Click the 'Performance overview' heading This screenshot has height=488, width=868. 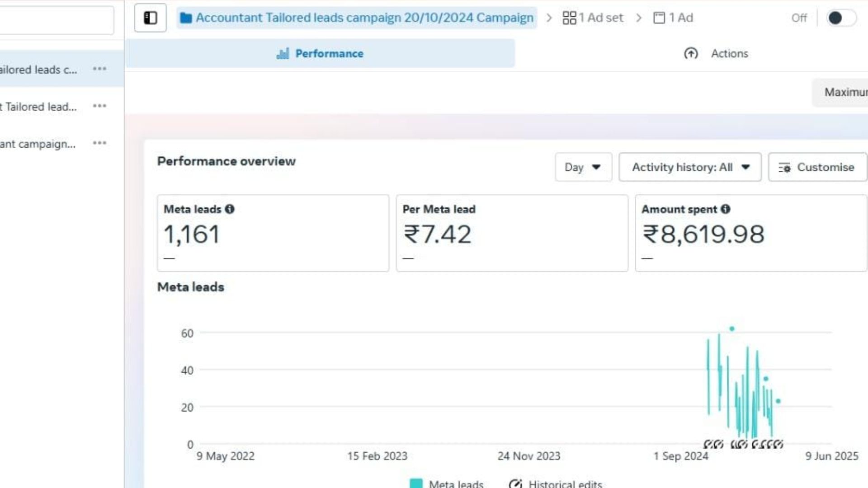(x=226, y=161)
